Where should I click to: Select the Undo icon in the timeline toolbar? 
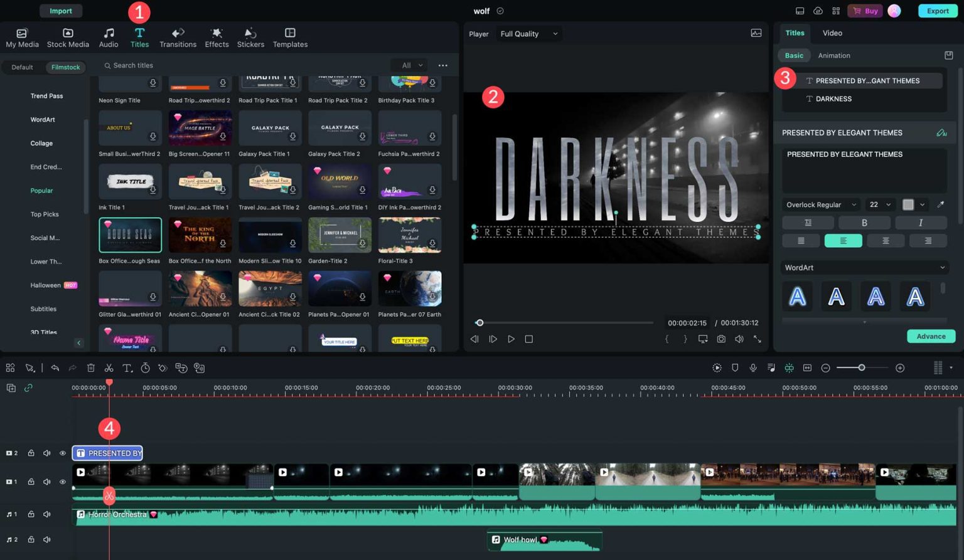click(55, 367)
